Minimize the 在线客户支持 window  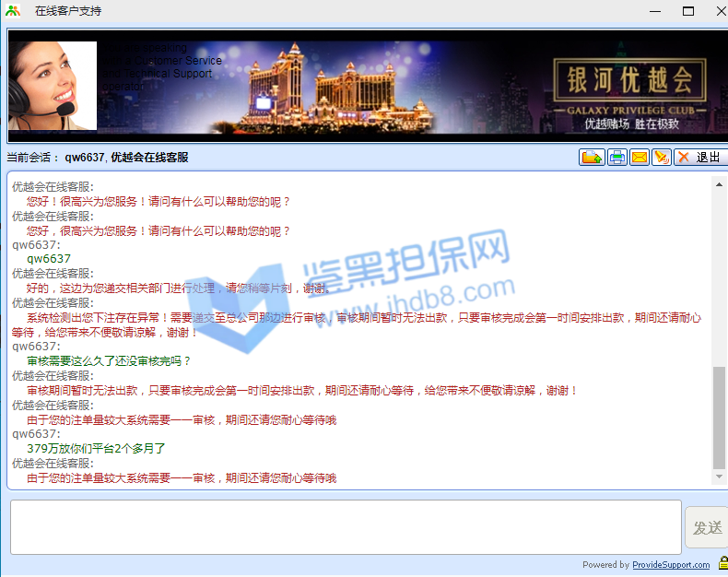(655, 11)
